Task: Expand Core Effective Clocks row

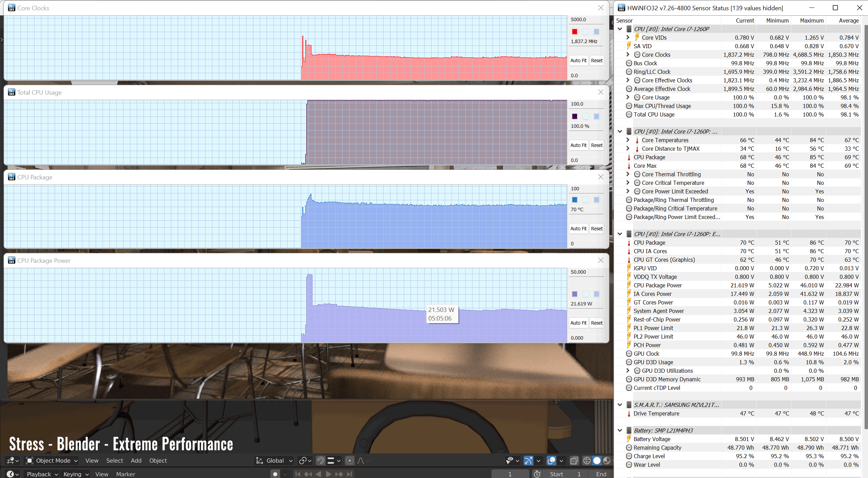Action: point(628,80)
